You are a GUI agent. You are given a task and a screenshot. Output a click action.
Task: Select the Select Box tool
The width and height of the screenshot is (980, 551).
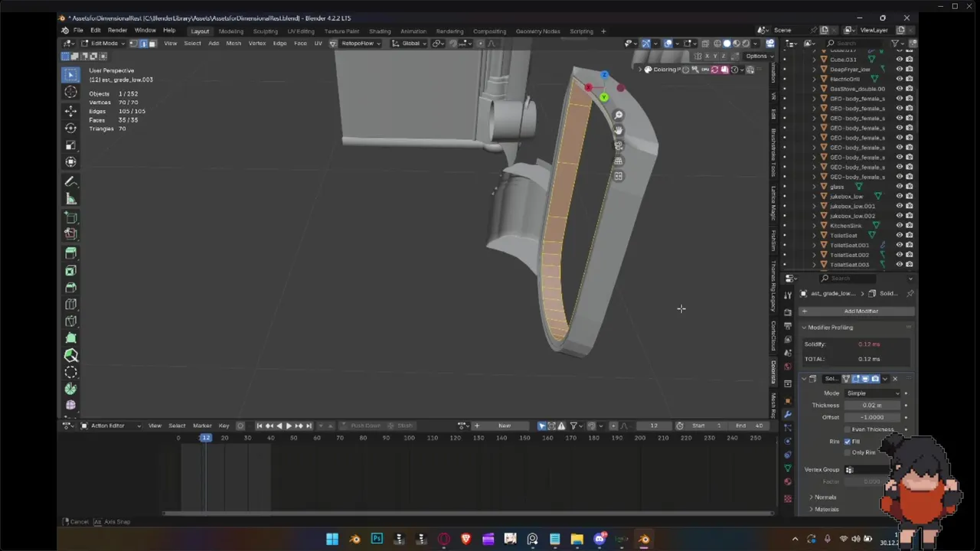(71, 74)
